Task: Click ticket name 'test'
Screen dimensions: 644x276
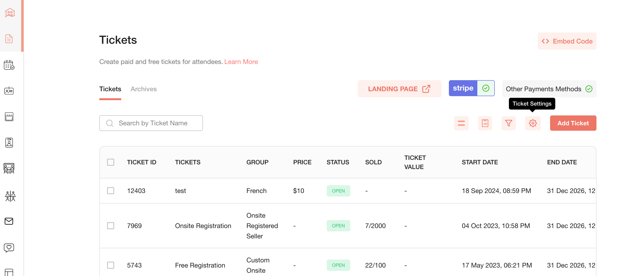Action: click(180, 191)
